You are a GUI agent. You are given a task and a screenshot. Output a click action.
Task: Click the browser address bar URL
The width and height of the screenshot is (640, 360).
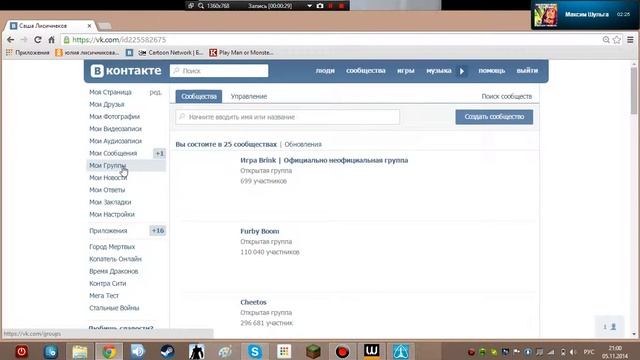119,40
